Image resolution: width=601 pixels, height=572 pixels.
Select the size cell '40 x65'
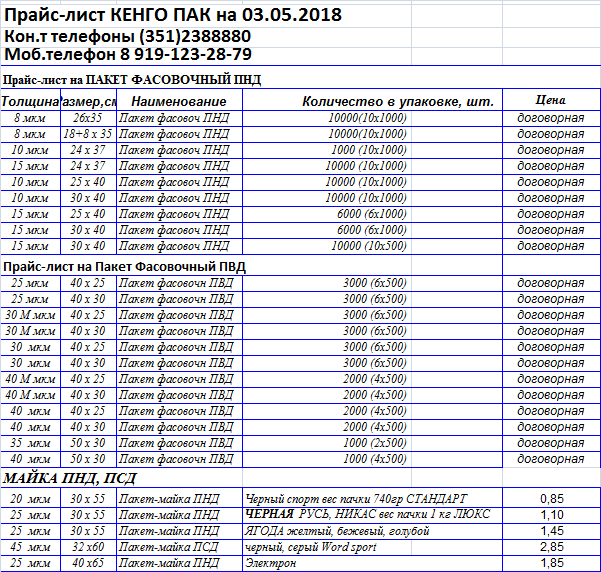(x=88, y=563)
